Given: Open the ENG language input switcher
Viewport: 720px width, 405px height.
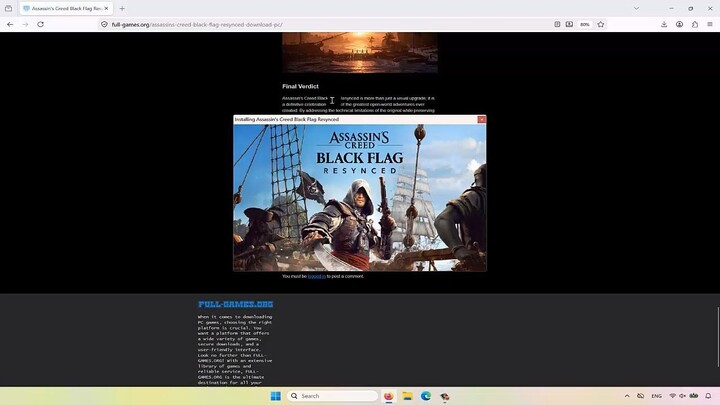Looking at the screenshot, I should tap(657, 396).
